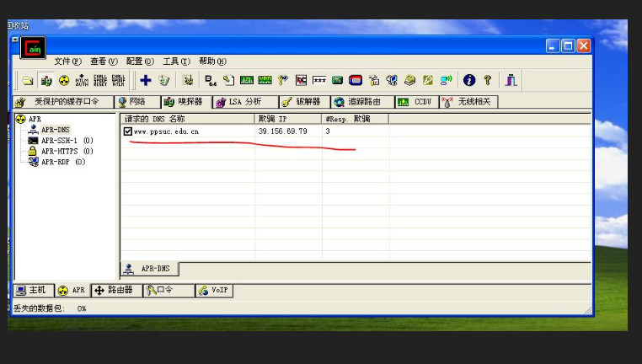Viewport: 642px width, 364px height.
Task: Select the bottom APR-DNS pane tab
Action: (x=150, y=269)
